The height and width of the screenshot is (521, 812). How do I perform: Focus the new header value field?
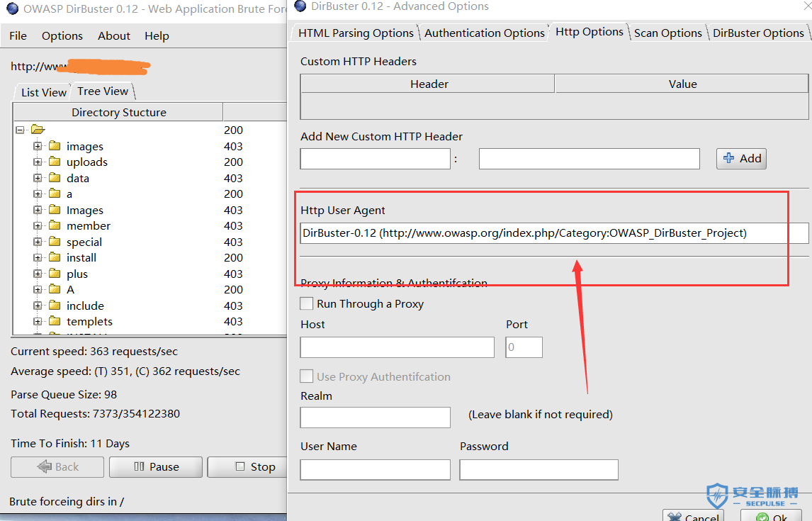coord(590,159)
